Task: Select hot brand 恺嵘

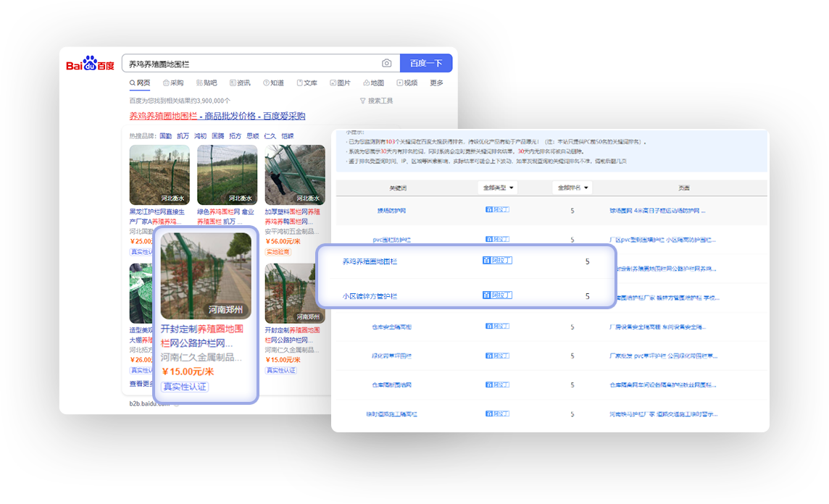Action: point(288,135)
